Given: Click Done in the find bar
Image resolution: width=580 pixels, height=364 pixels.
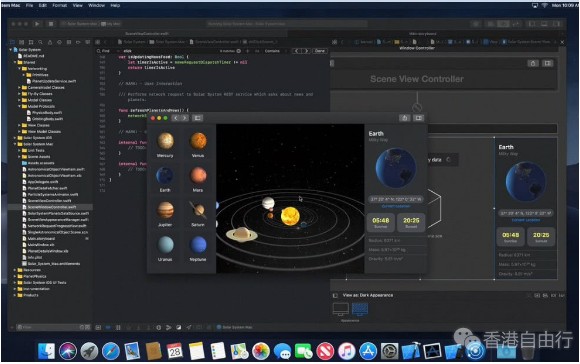Looking at the screenshot, I should point(320,51).
